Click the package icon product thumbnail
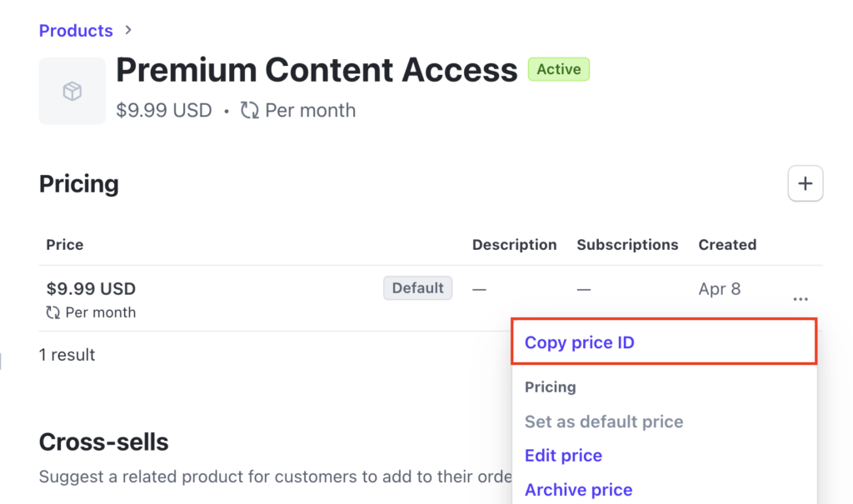Screen dimensions: 853x504 72,91
